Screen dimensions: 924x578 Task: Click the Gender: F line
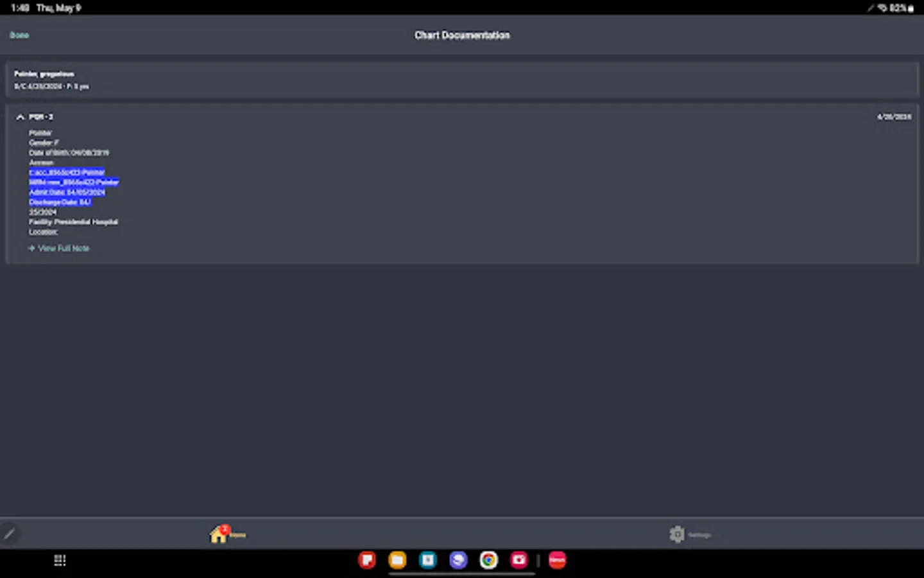(44, 143)
